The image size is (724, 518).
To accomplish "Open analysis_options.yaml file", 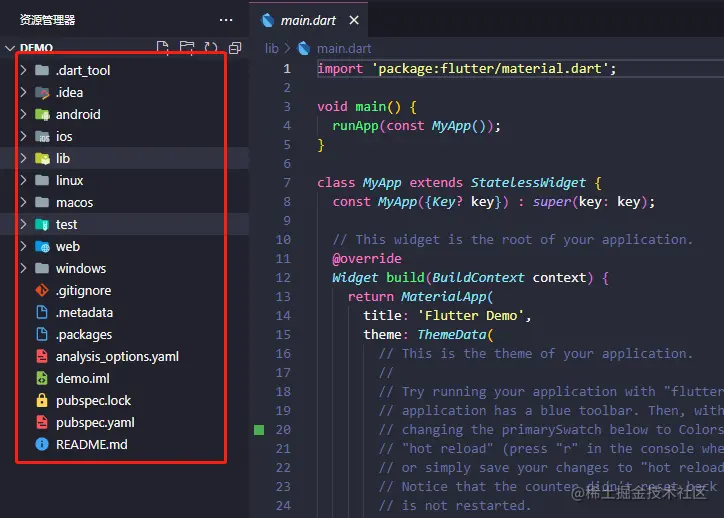I will pyautogui.click(x=117, y=356).
